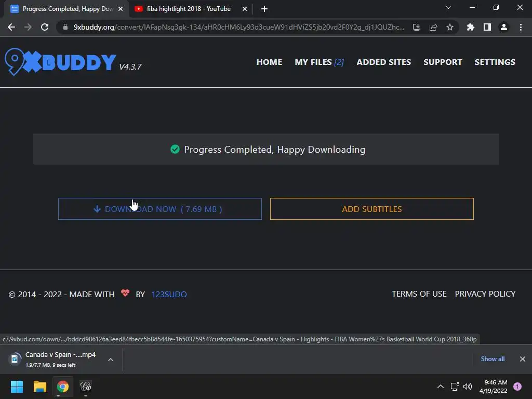Open the script G app in taskbar

(86, 387)
